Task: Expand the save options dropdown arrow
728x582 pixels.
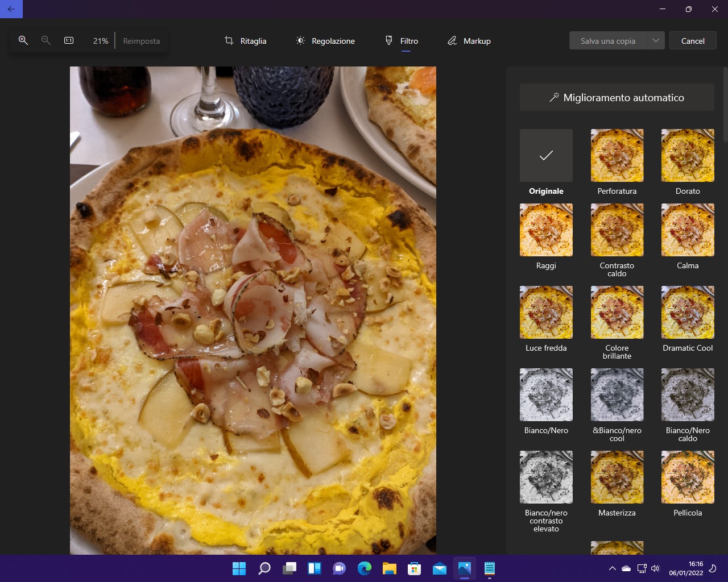Action: [656, 41]
